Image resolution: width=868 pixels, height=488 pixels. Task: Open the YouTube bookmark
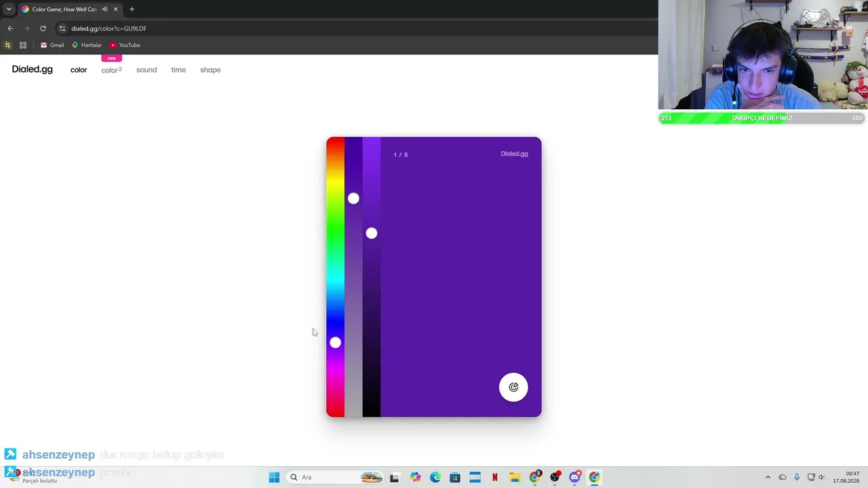125,45
